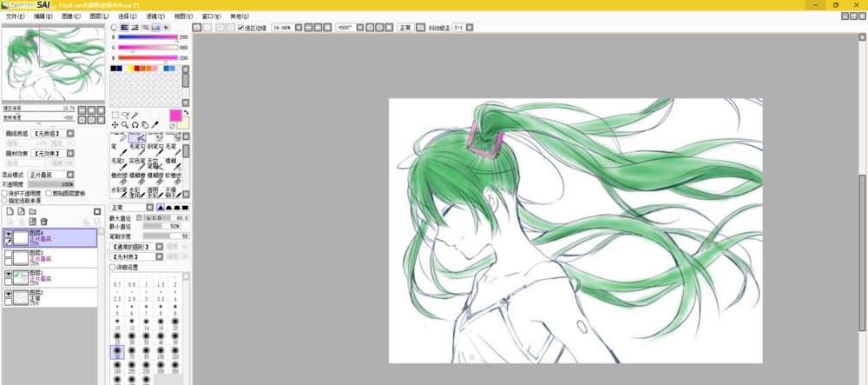This screenshot has width=868, height=385.
Task: Select the lasso selection tool
Action: pos(124,116)
